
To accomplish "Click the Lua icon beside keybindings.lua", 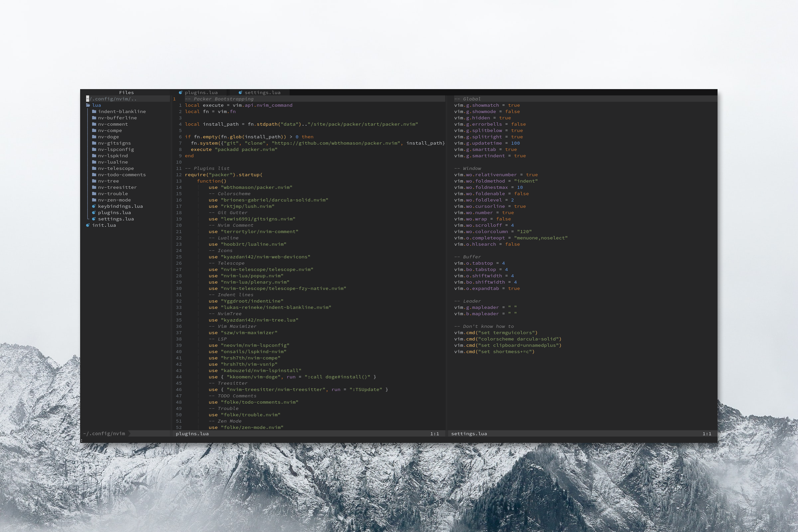I will 94,206.
